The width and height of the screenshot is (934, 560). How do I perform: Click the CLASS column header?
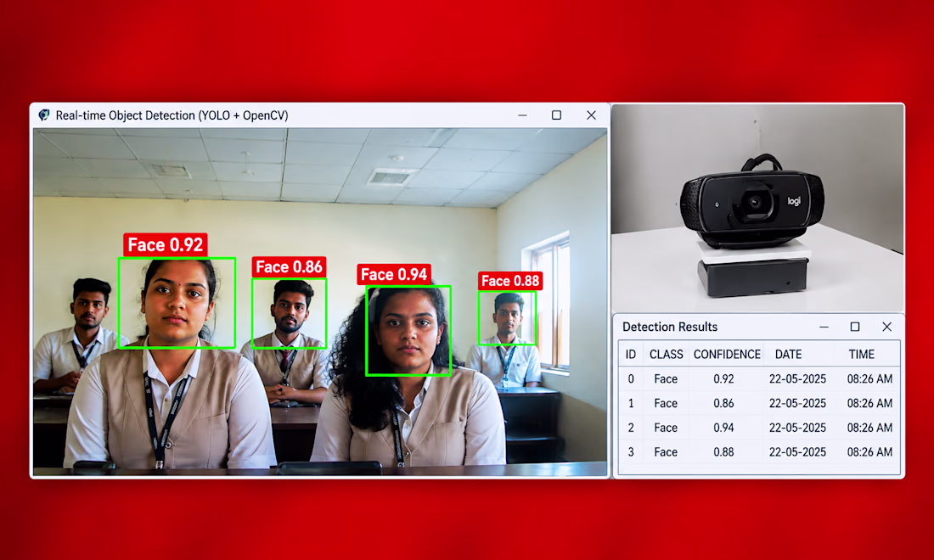pos(666,354)
